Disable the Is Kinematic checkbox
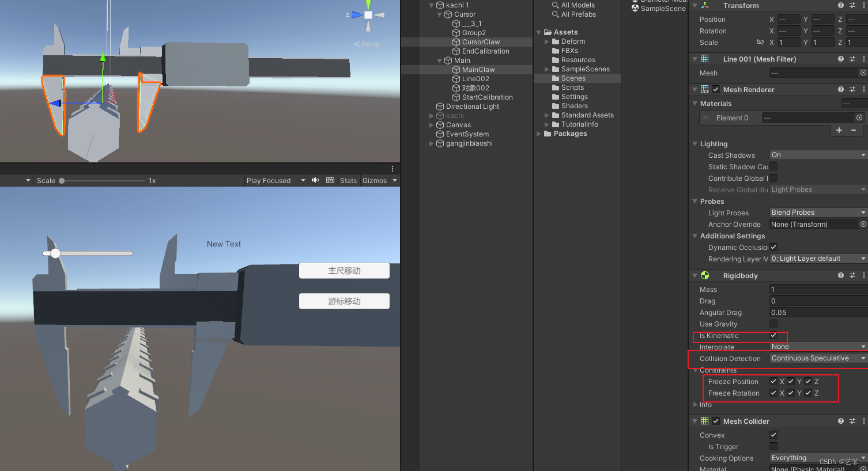Screen dimensions: 868x471 pyautogui.click(x=773, y=336)
